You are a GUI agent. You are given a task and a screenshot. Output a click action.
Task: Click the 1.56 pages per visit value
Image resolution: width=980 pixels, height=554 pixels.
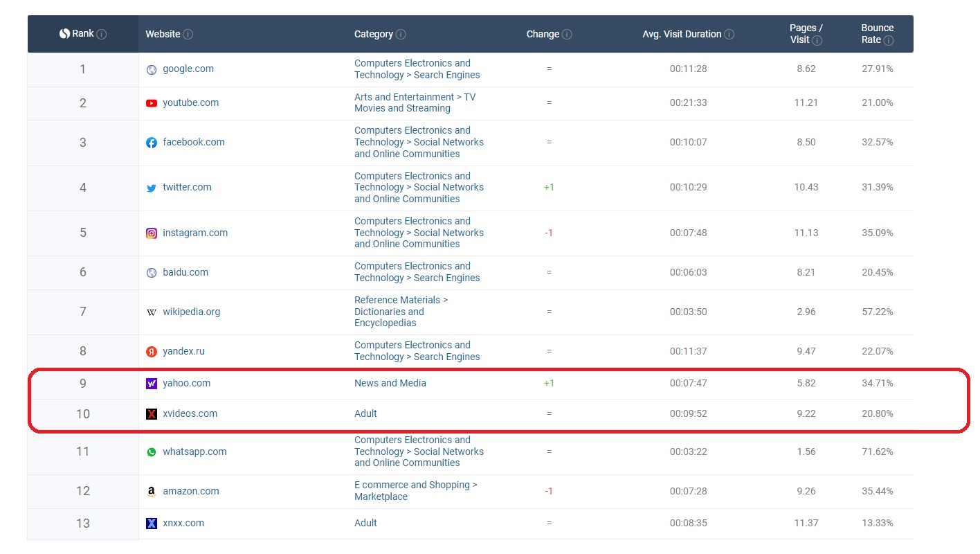(x=806, y=452)
